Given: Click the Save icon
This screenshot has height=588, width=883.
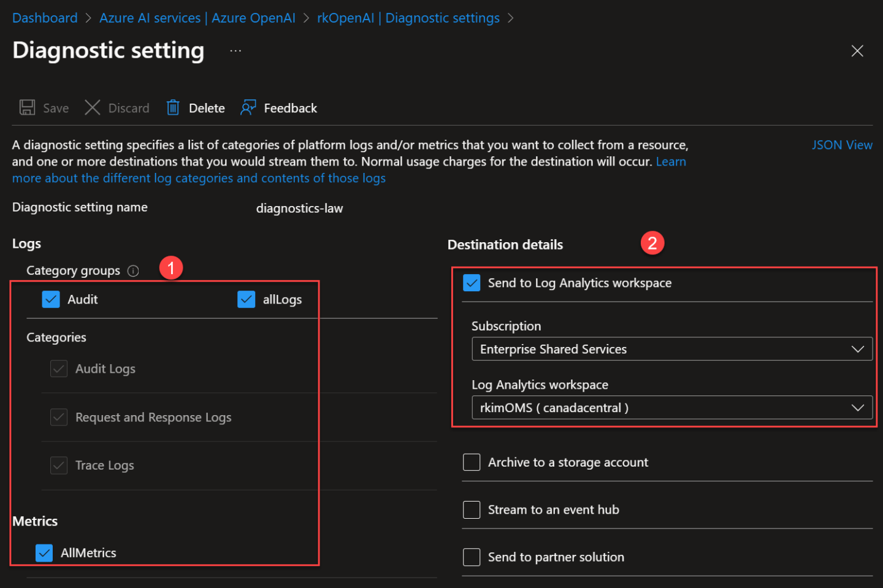Looking at the screenshot, I should click(27, 107).
